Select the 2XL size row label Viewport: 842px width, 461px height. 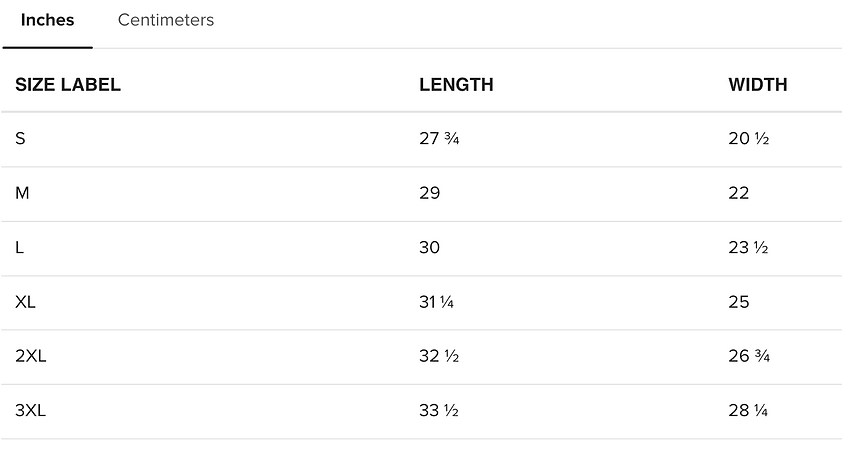[31, 356]
